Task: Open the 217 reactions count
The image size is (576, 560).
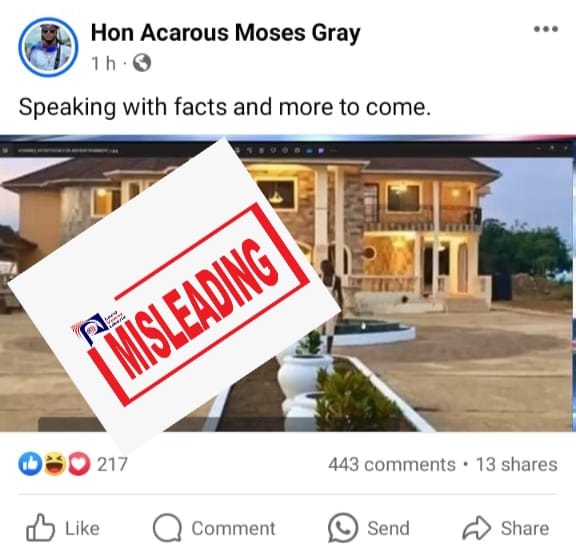Action: coord(112,464)
